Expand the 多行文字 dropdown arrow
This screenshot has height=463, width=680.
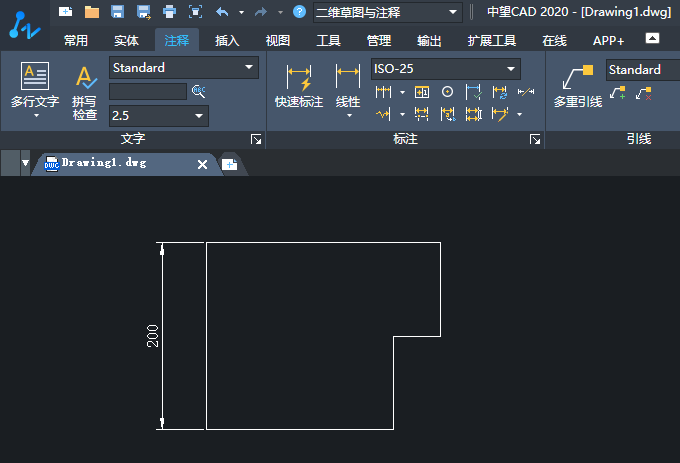point(36,116)
